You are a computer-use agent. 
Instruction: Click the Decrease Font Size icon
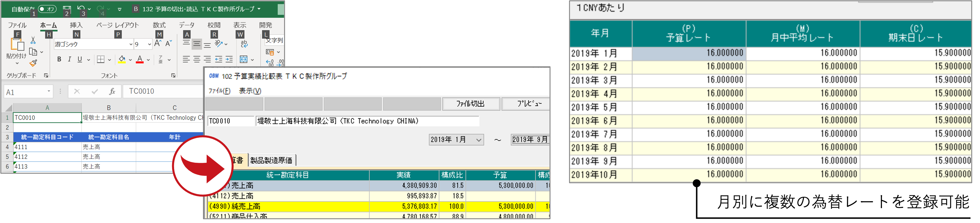(169, 44)
